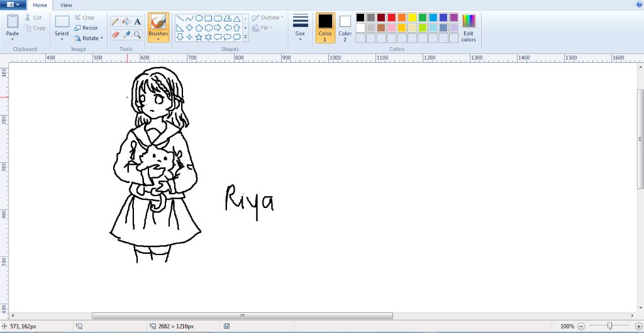The height and width of the screenshot is (333, 644).
Task: Pick the purple color swatch
Action: 454,17
